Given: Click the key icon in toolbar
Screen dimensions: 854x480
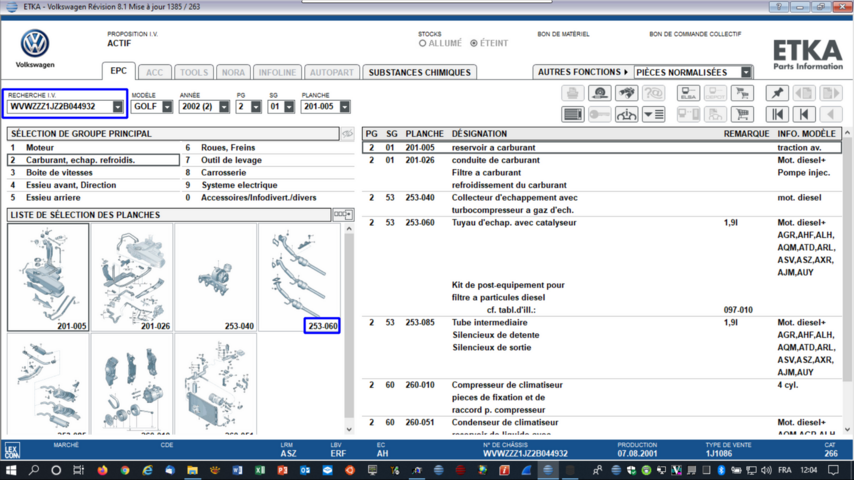Looking at the screenshot, I should point(600,114).
